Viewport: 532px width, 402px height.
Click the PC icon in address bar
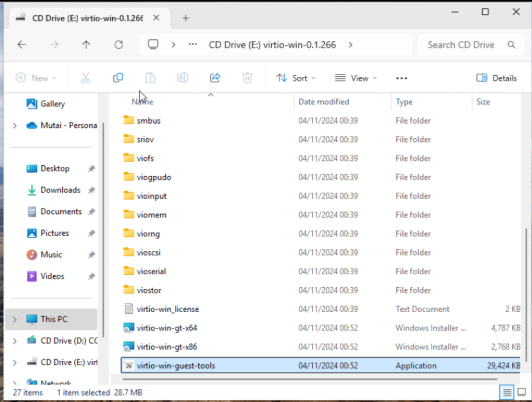[153, 45]
